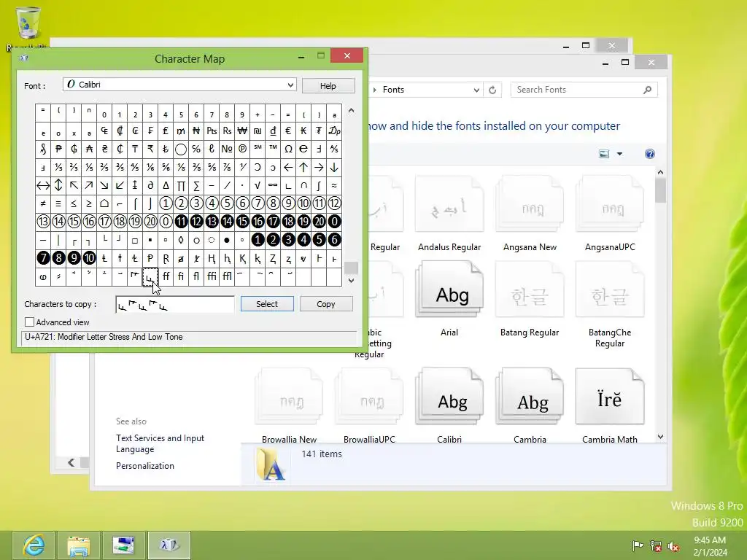Refresh the Fonts folder view
This screenshot has height=560, width=747.
point(492,90)
